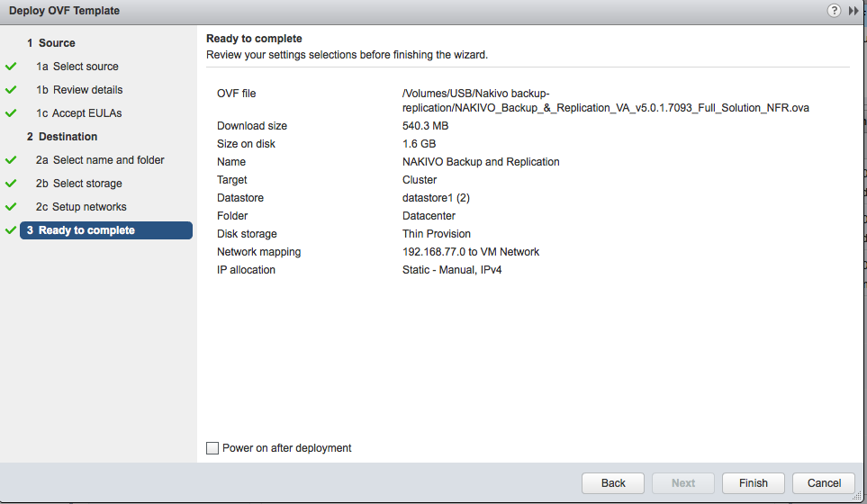Click the Thin Provision disk storage value
Viewport: 867px width, 504px height.
pos(437,234)
